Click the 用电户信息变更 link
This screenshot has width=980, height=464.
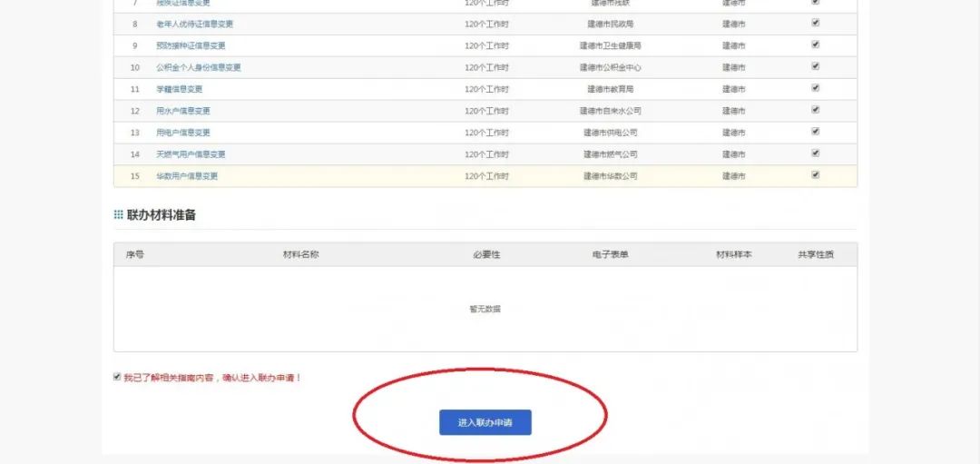point(182,133)
